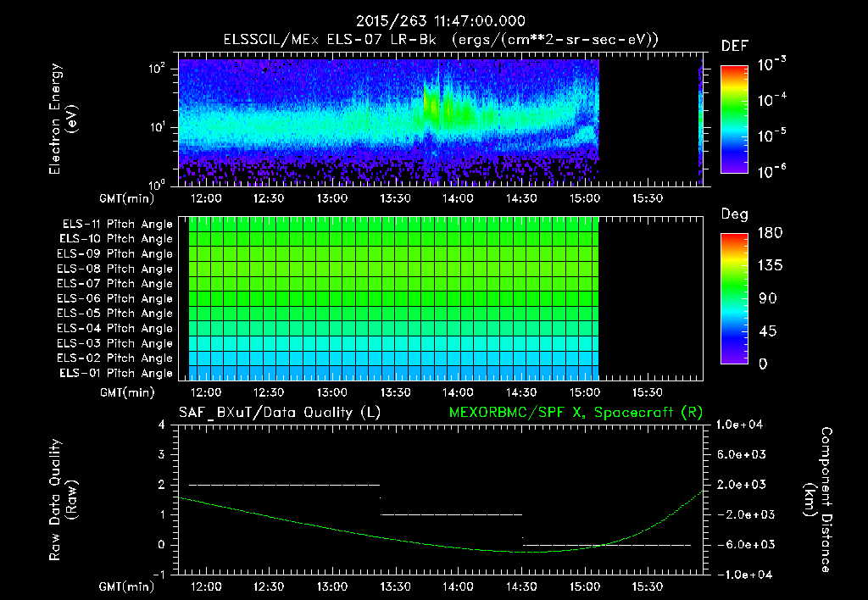Click the 10^2 tick on electron energy axis
Image resolution: width=868 pixels, height=600 pixels.
click(x=157, y=69)
